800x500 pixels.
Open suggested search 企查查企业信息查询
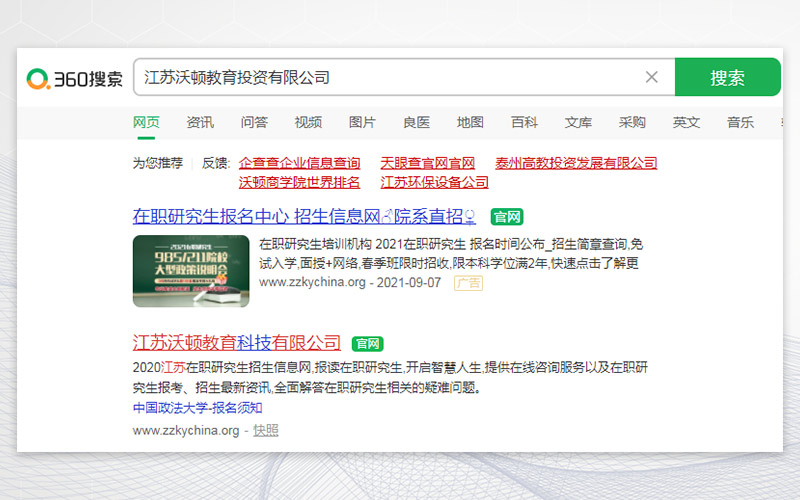pos(299,163)
